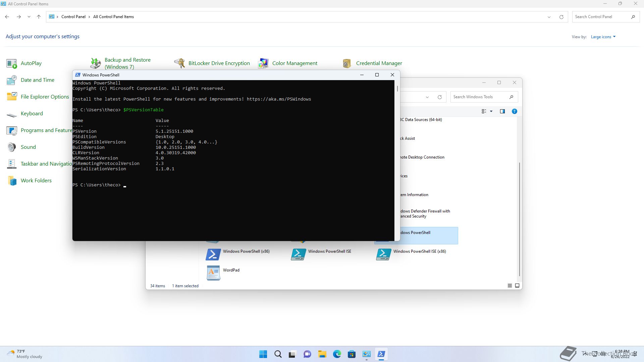Open the Date and Time link
The width and height of the screenshot is (644, 362).
pos(37,80)
